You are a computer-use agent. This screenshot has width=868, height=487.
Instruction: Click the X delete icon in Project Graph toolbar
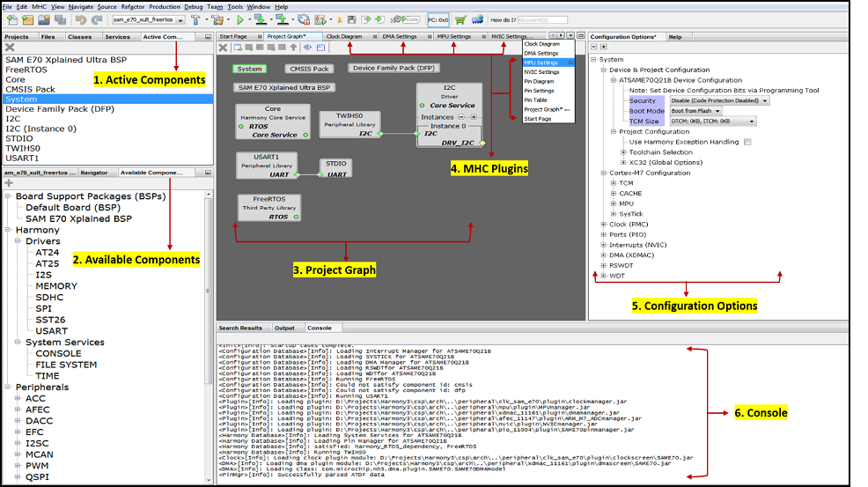pyautogui.click(x=223, y=48)
